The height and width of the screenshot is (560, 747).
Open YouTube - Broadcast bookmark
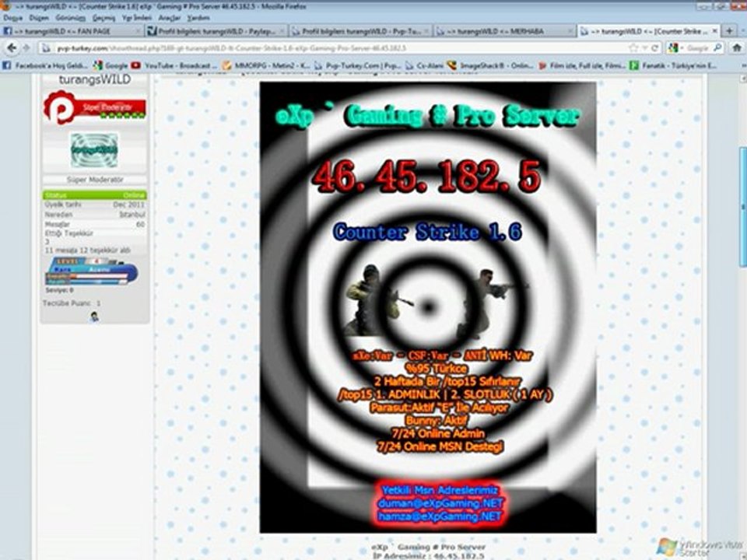[174, 65]
